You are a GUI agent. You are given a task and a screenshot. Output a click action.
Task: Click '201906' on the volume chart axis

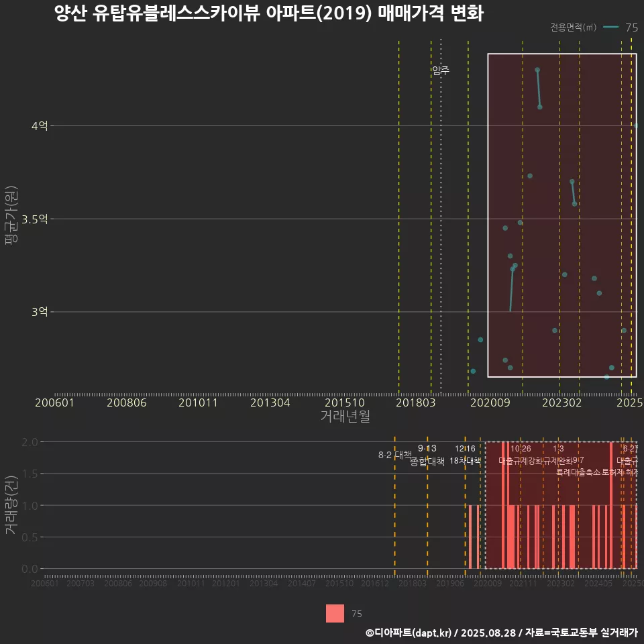coord(450,583)
